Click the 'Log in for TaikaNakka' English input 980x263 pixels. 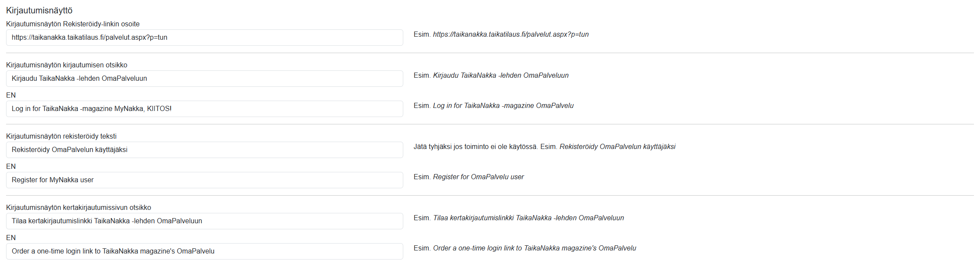tap(204, 109)
